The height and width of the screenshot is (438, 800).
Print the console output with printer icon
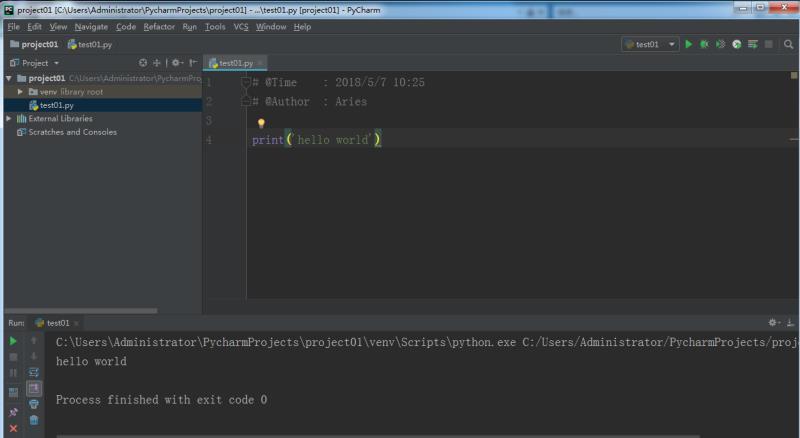34,404
